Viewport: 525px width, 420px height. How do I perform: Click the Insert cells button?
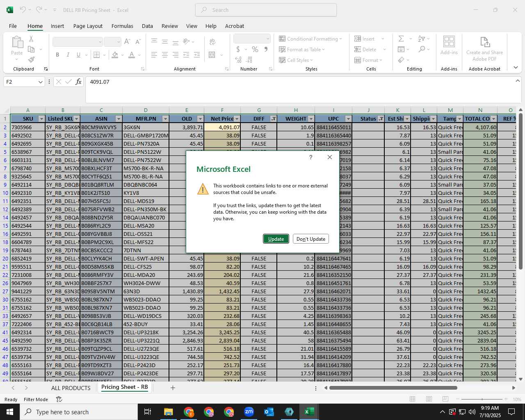pos(365,39)
